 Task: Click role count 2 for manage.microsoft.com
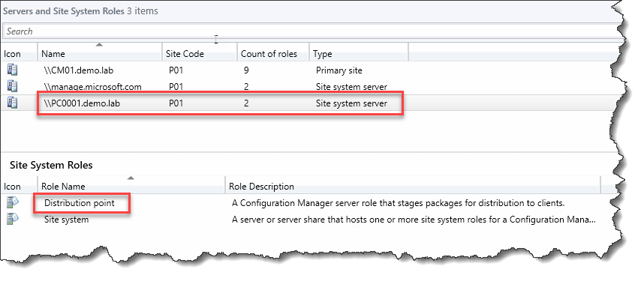[x=246, y=87]
